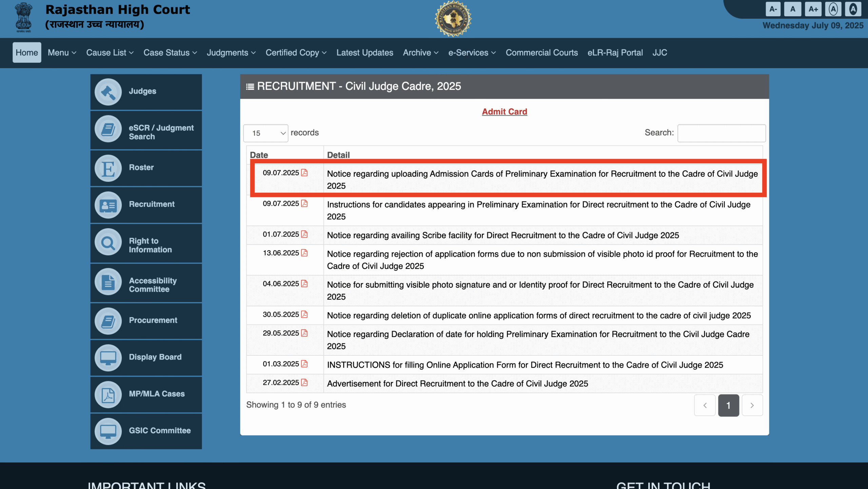
Task: Click the Recruitment ID card icon
Action: coord(108,205)
